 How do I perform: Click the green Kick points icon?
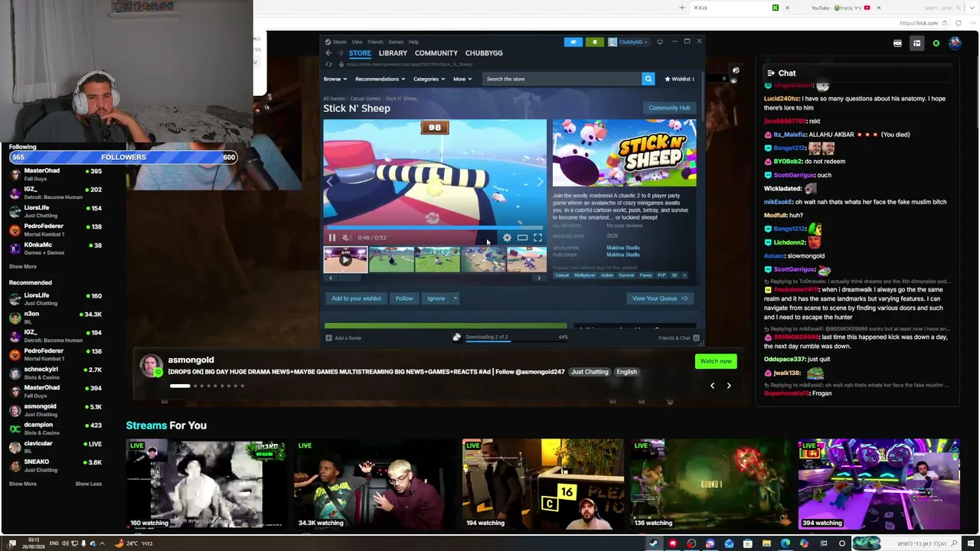click(936, 44)
